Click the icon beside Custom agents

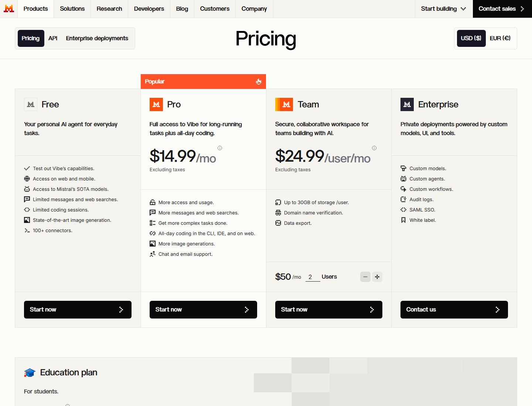[x=403, y=179]
